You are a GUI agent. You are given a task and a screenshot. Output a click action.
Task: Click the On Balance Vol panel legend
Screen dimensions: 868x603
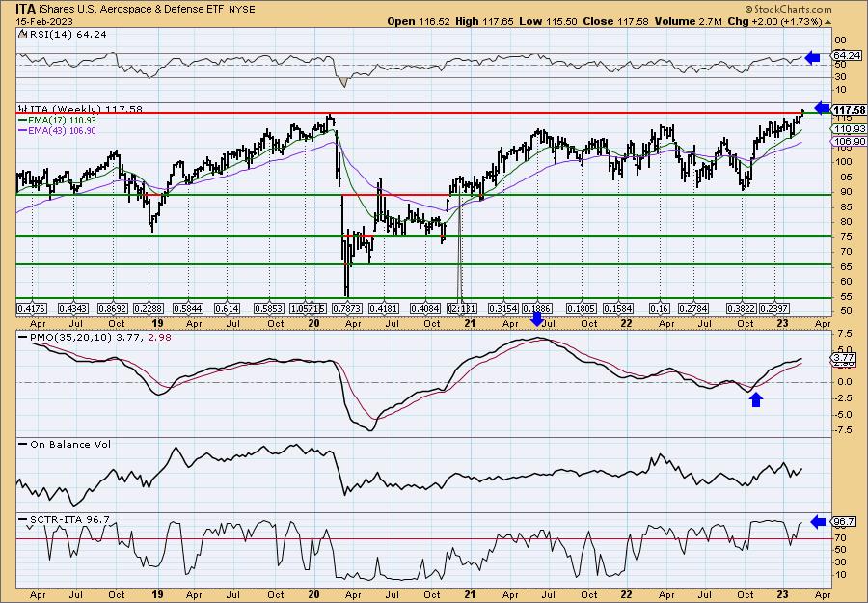[x=65, y=444]
